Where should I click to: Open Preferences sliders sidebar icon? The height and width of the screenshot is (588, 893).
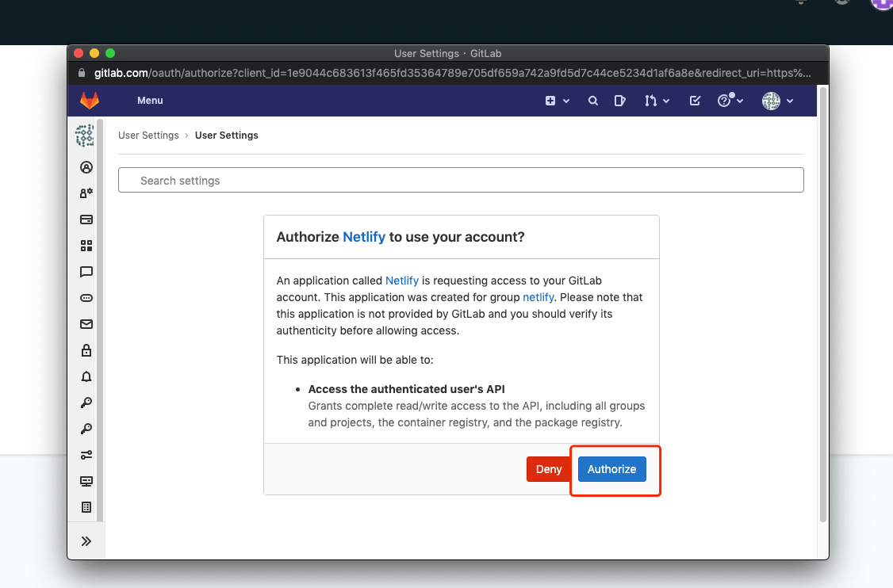tap(86, 456)
